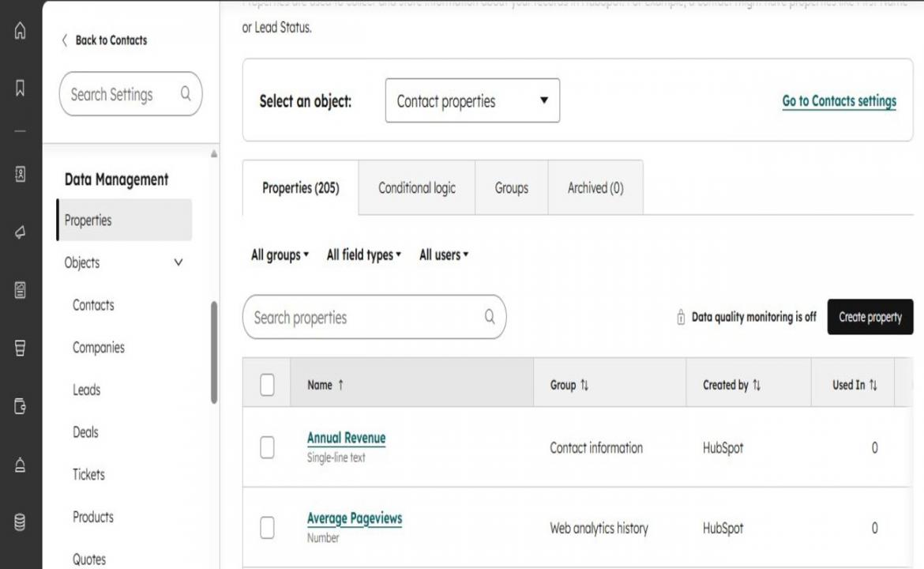The height and width of the screenshot is (569, 924).
Task: Open Contacts under Objects
Action: [x=93, y=305]
